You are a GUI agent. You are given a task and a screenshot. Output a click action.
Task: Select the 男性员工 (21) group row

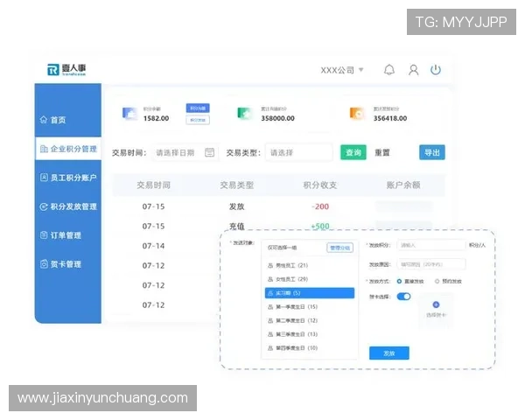[x=310, y=265]
